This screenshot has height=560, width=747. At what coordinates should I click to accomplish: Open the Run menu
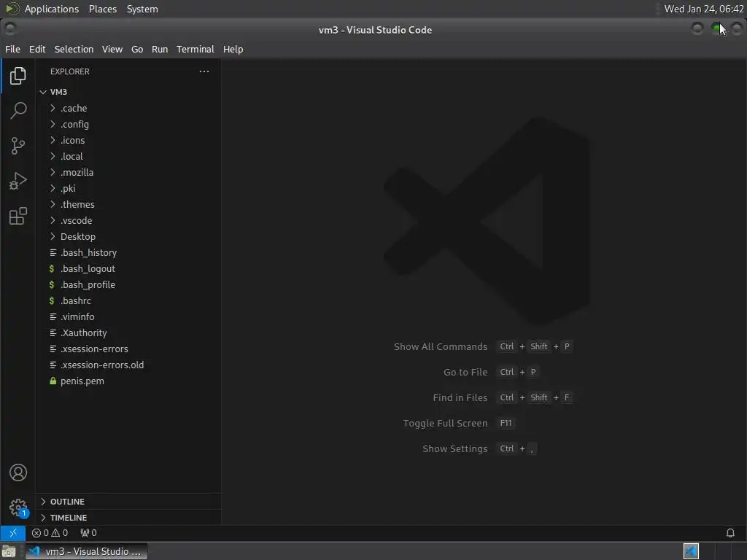pos(160,49)
